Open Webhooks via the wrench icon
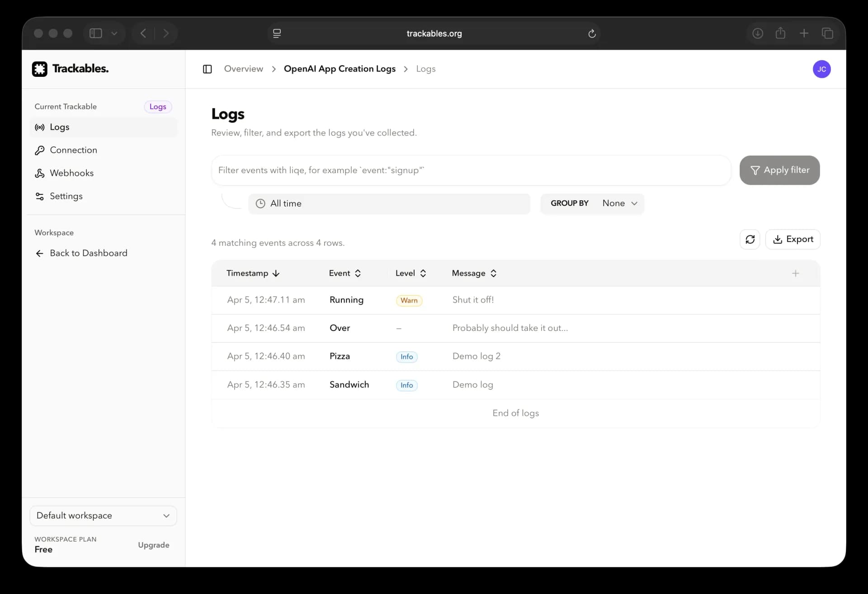 click(39, 173)
